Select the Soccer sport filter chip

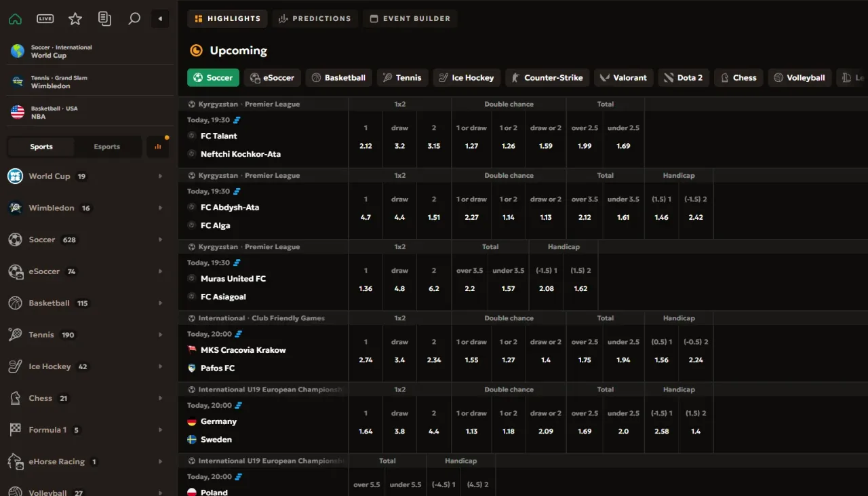(x=213, y=77)
